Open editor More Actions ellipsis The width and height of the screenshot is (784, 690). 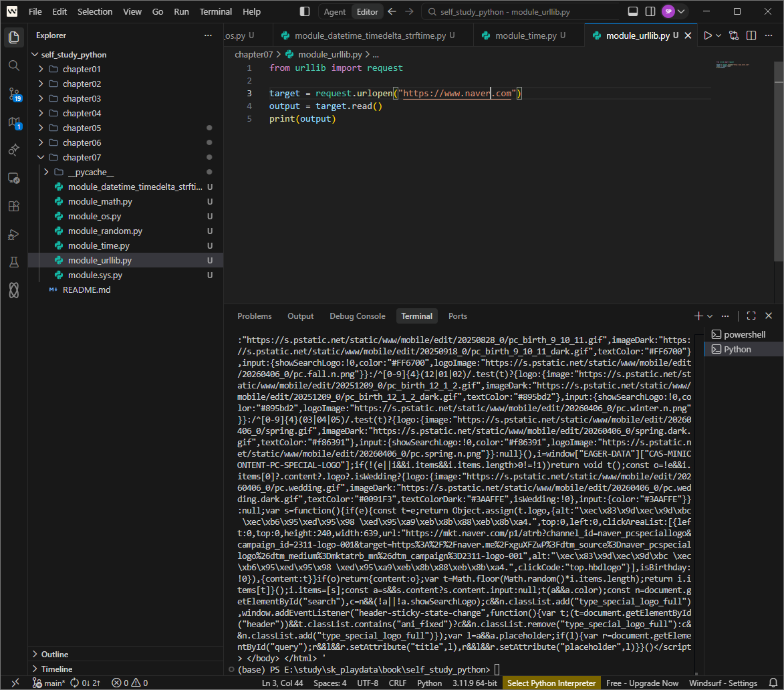point(769,35)
